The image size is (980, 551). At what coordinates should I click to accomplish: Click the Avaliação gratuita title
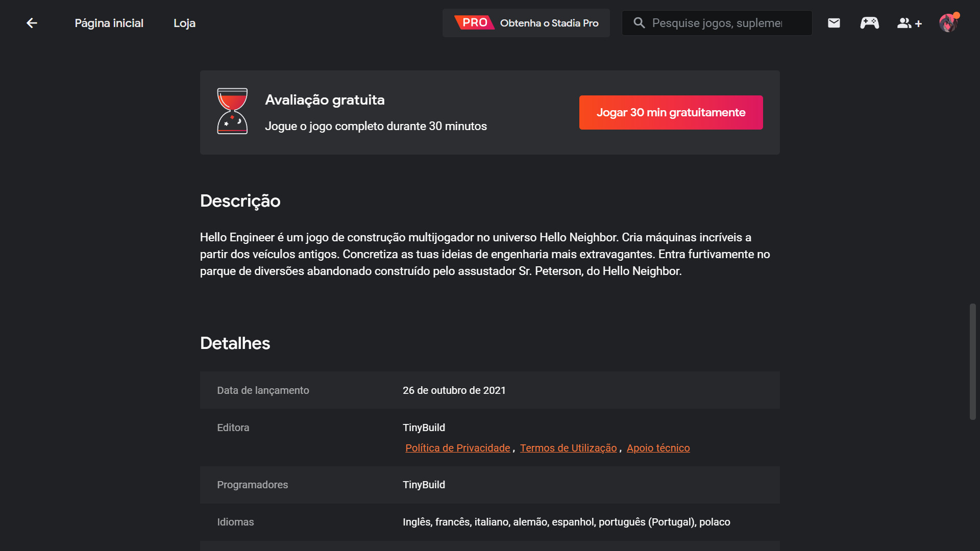point(325,100)
